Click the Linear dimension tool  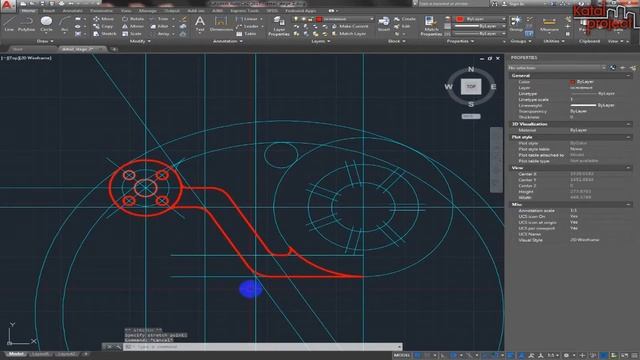247,19
